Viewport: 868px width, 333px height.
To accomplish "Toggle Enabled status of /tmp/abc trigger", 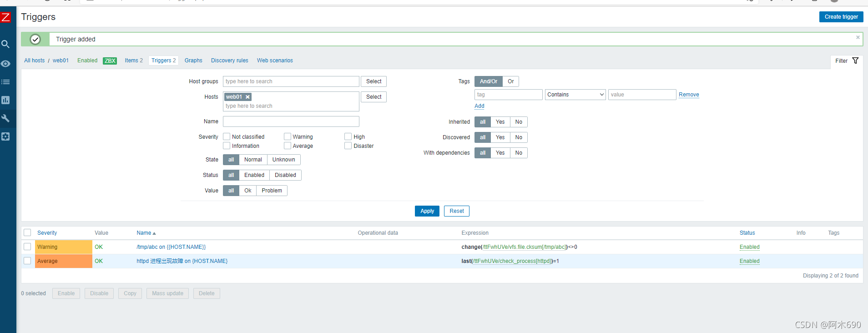I will point(750,247).
